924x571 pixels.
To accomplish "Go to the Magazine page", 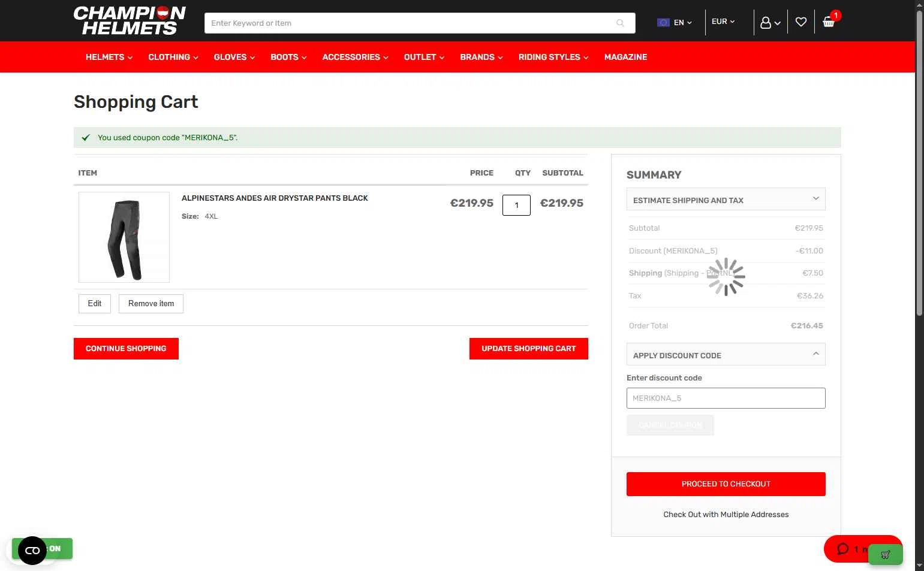I will coord(625,57).
